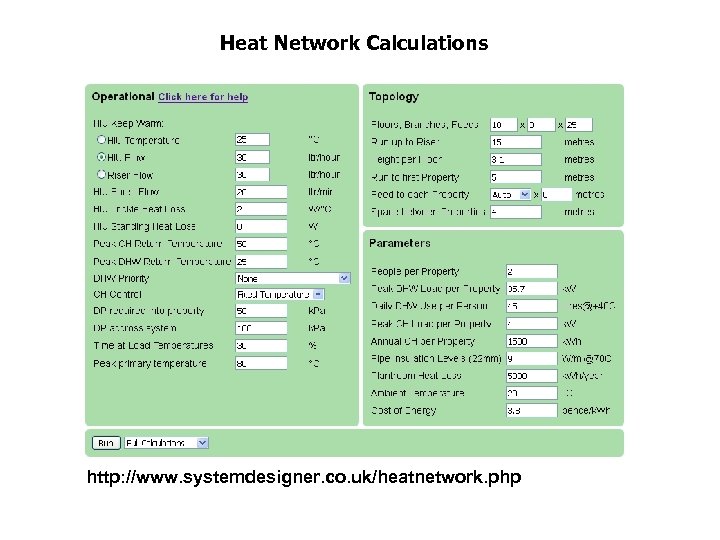
Task: Click the Cost of Energy field
Action: click(532, 411)
